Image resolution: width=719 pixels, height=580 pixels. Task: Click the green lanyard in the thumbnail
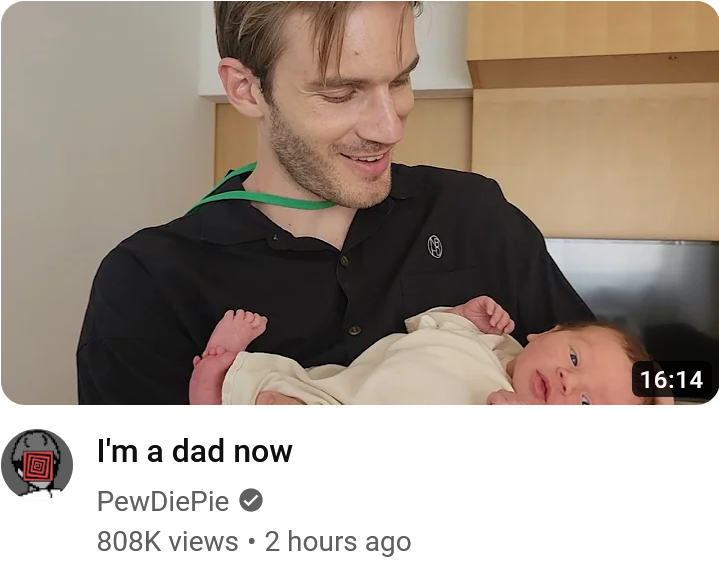coord(261,193)
